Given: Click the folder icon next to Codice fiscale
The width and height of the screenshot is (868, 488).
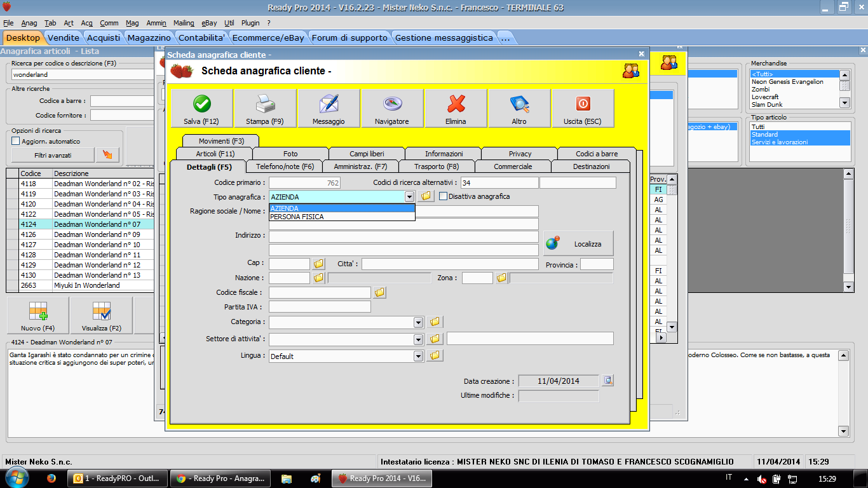Looking at the screenshot, I should click(x=379, y=292).
